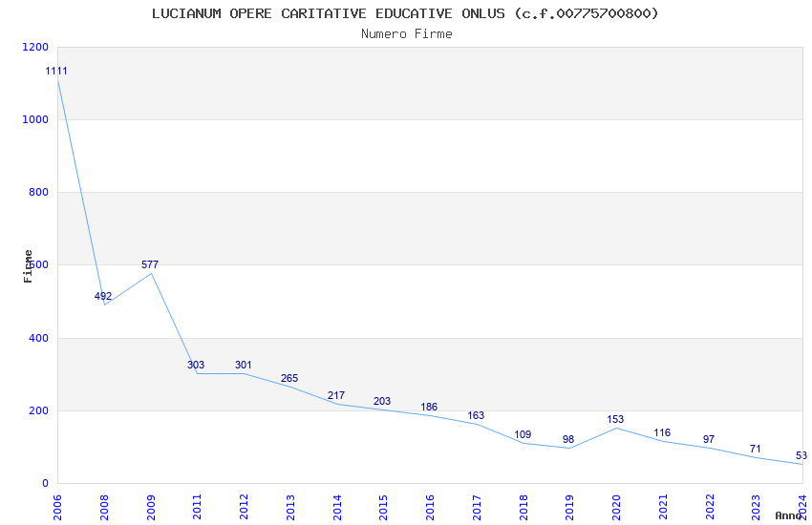
Task: Click the data label 109
Action: (x=523, y=434)
